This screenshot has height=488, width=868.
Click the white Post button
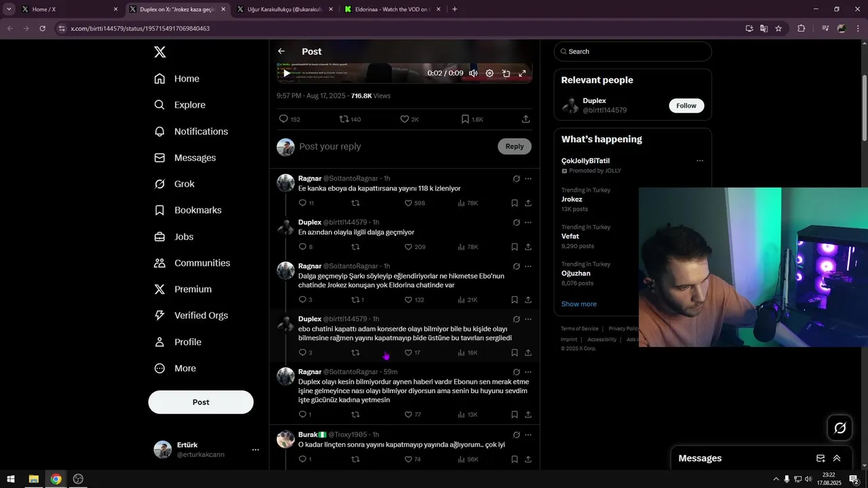pos(201,402)
